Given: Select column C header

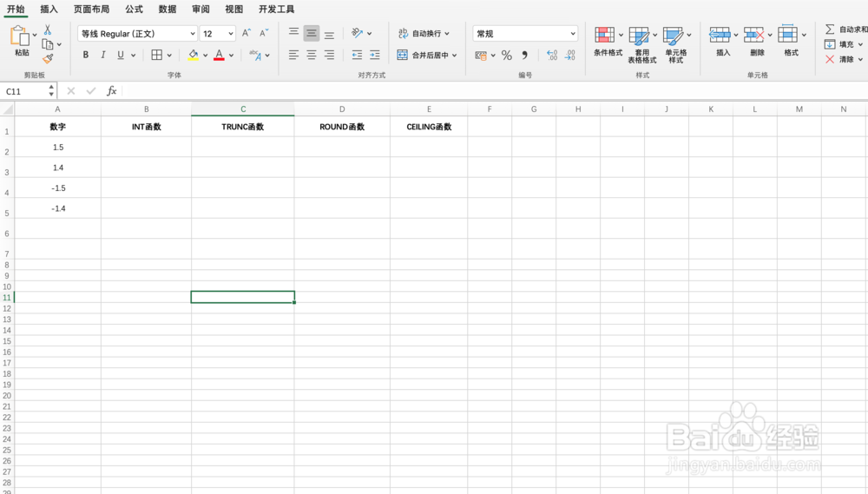Looking at the screenshot, I should pyautogui.click(x=242, y=109).
